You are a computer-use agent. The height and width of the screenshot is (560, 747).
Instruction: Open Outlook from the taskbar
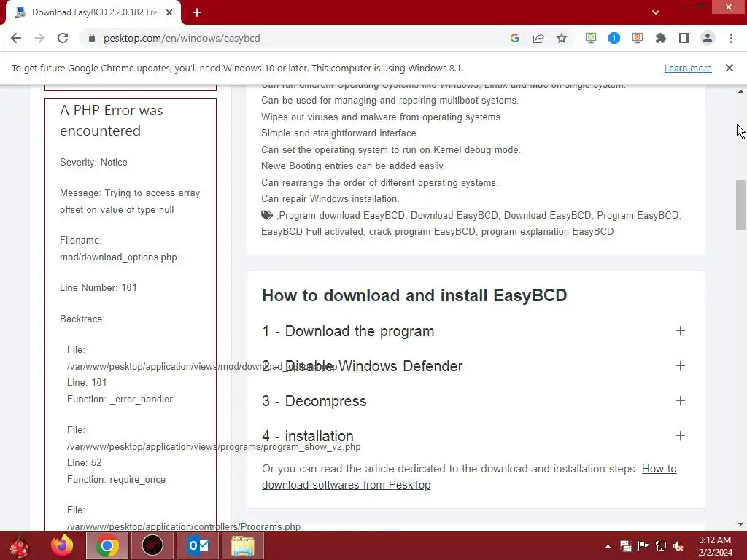pos(198,545)
